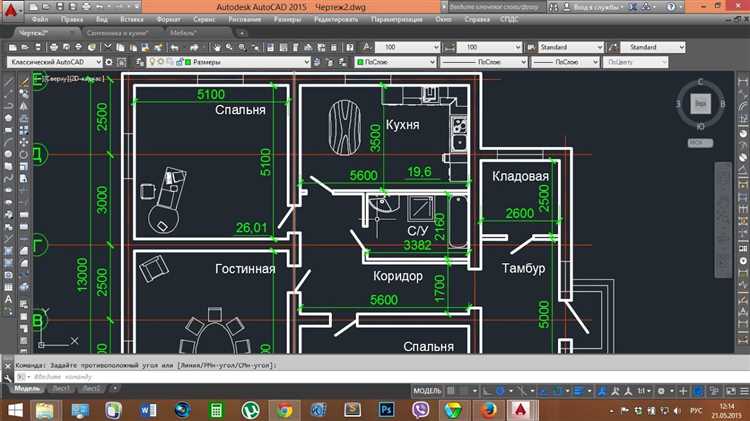Click the Undo arrow in standard toolbar
This screenshot has width=750, height=421.
tap(175, 47)
